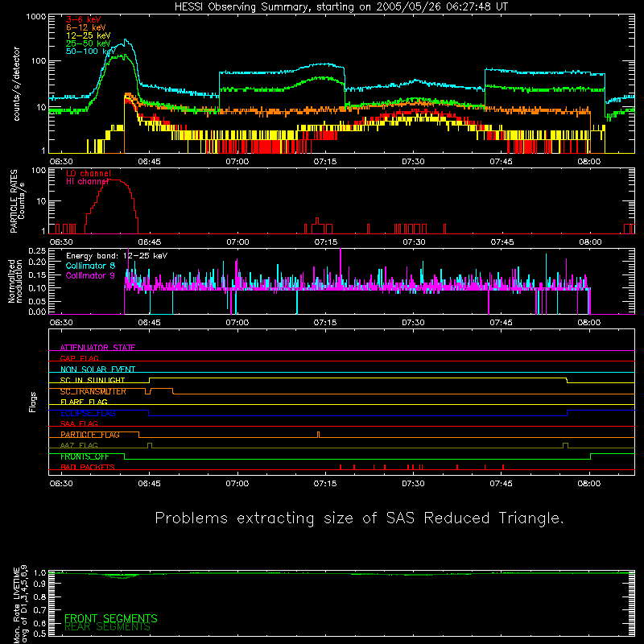
Task: Select the FRONT SEGMENTS legend label
Action: pos(111,618)
